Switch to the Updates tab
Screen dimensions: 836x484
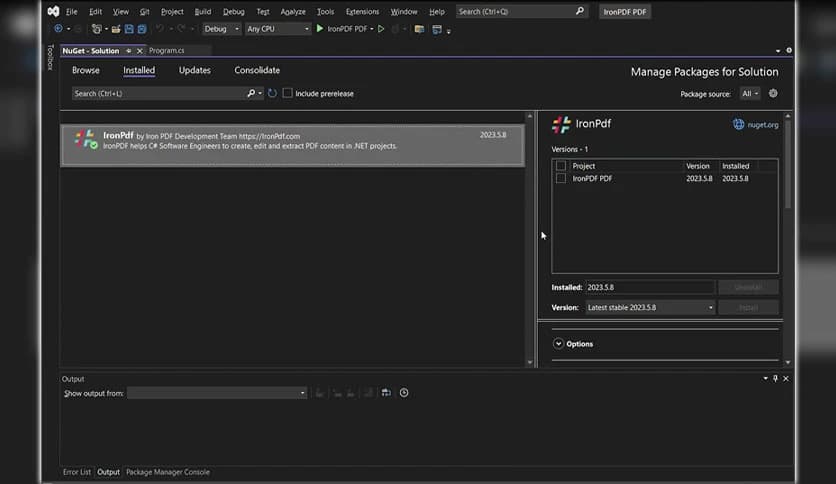click(195, 71)
